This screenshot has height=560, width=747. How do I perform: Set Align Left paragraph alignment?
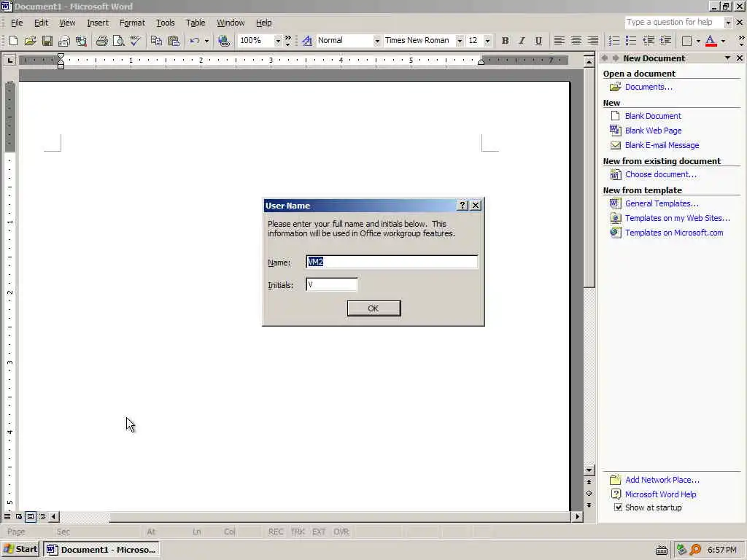pyautogui.click(x=560, y=41)
